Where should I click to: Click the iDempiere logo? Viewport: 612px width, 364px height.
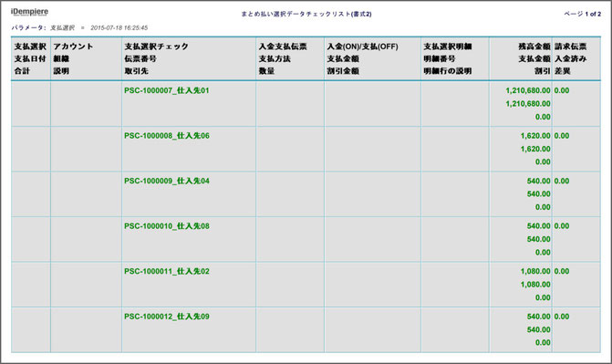30,12
